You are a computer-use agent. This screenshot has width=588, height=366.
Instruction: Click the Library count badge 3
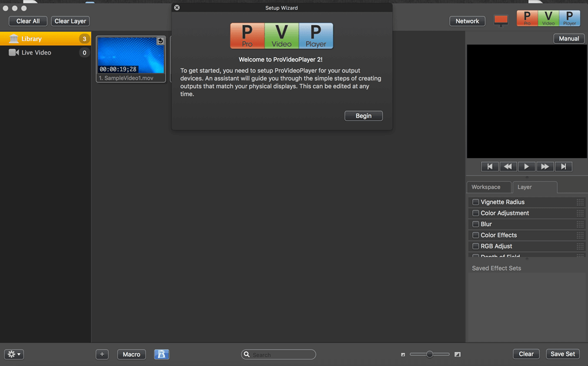(84, 39)
